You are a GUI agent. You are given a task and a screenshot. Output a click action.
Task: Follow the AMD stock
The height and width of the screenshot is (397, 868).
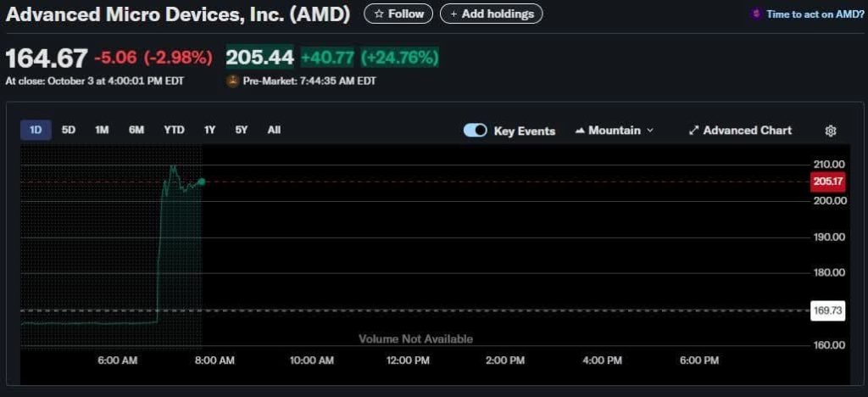398,14
